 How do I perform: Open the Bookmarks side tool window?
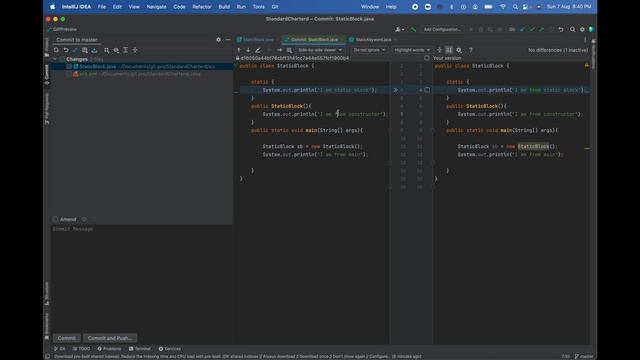point(47,326)
